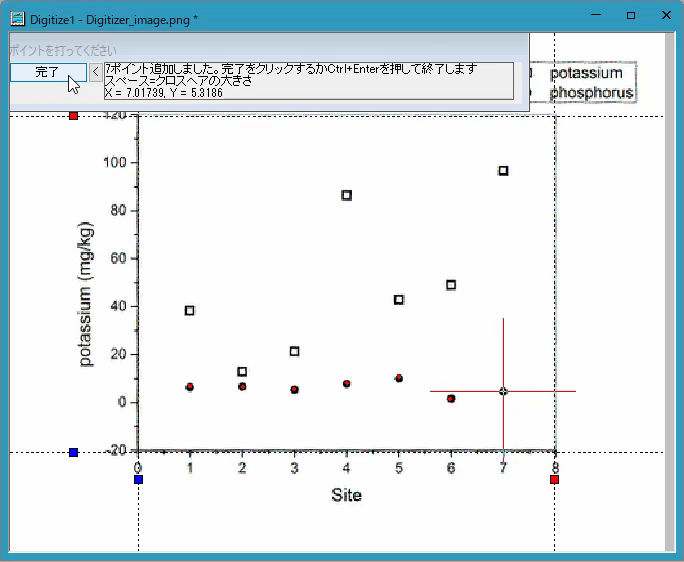
Task: Click the blue X-axis start marker below 0
Action: tap(138, 480)
